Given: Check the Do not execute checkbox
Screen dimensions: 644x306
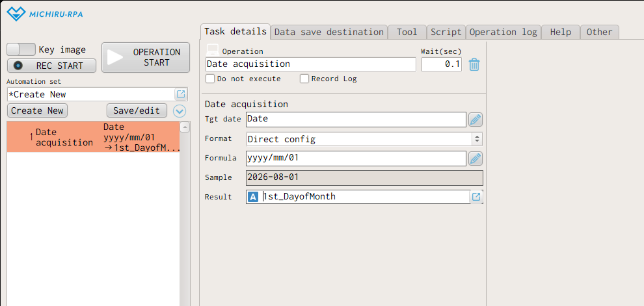Looking at the screenshot, I should (x=210, y=79).
